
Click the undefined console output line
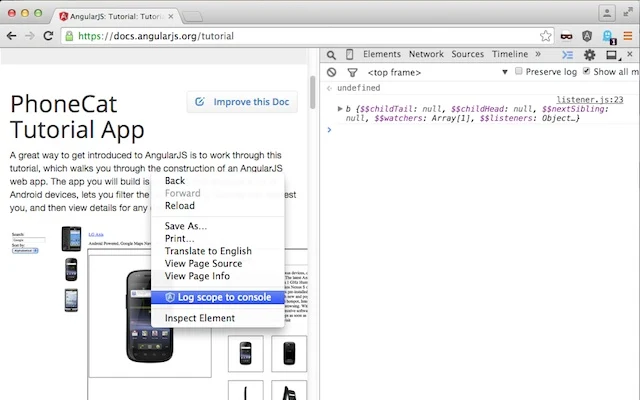(x=358, y=88)
